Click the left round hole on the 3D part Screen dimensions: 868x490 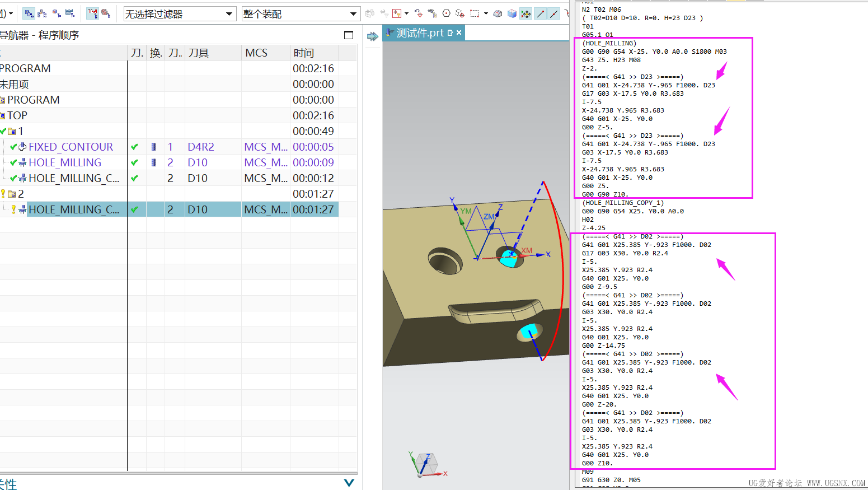(445, 260)
